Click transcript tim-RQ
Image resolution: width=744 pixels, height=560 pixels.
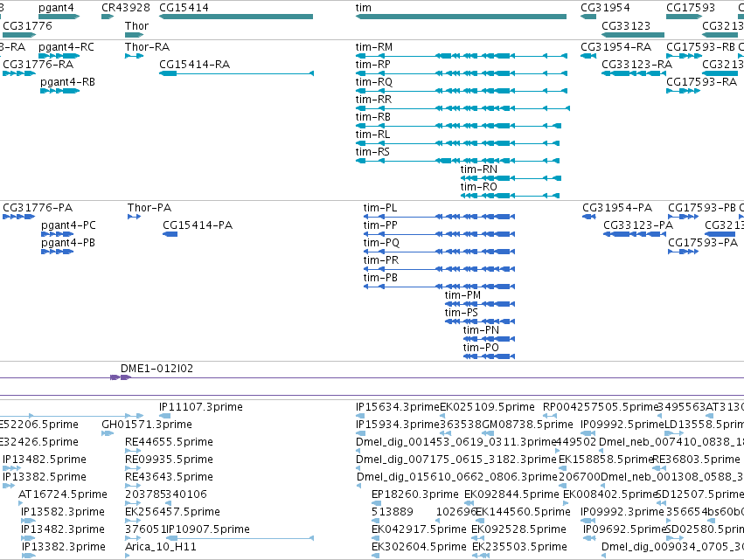[462, 91]
